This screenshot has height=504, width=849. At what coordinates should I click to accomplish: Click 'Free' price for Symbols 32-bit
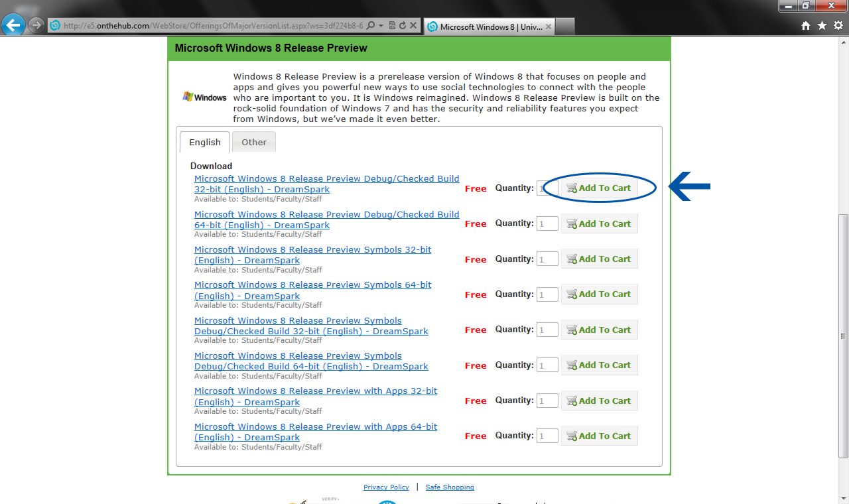476,259
